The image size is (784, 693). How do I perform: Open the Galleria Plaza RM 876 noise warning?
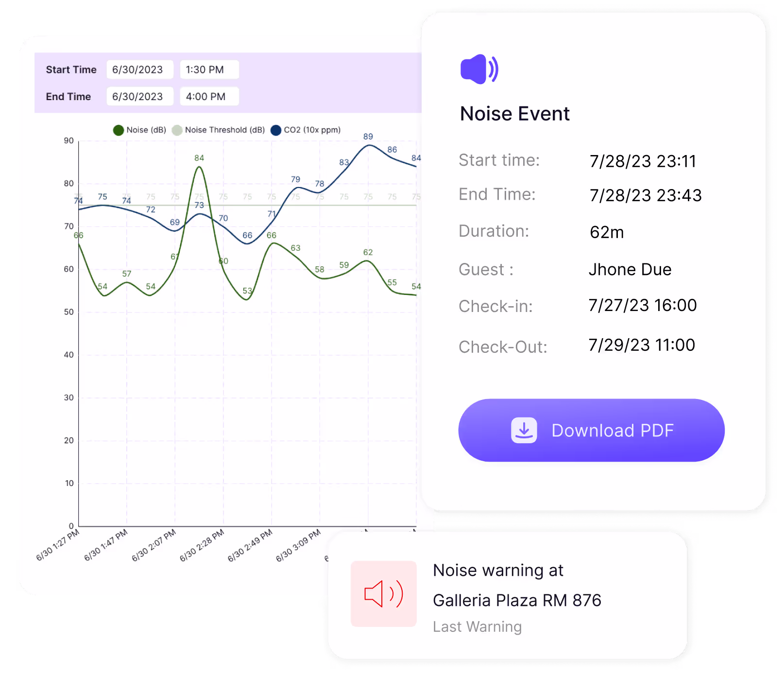(x=517, y=600)
